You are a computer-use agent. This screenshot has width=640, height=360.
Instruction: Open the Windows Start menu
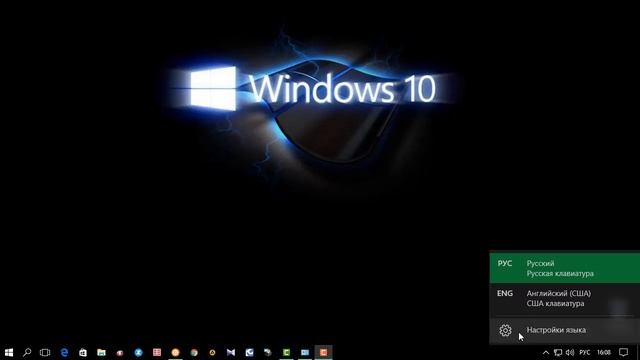point(9,352)
